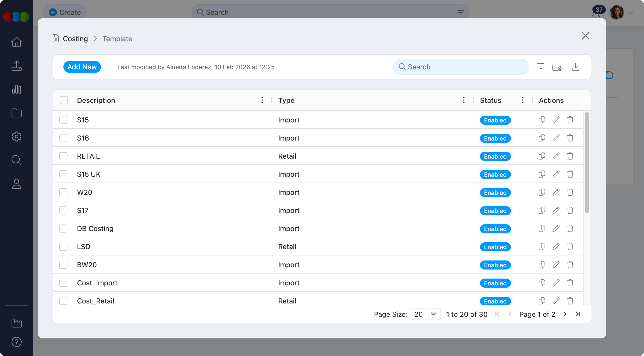Click the download icon in toolbar

(x=575, y=67)
